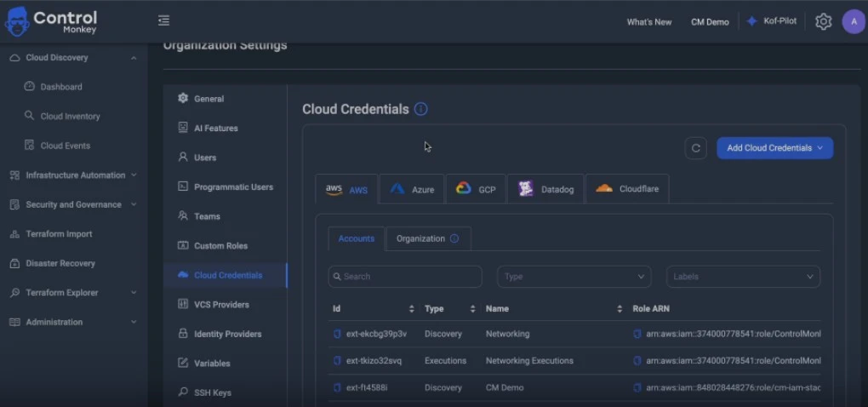Select Cloud Credentials in settings menu
868x407 pixels.
point(226,275)
